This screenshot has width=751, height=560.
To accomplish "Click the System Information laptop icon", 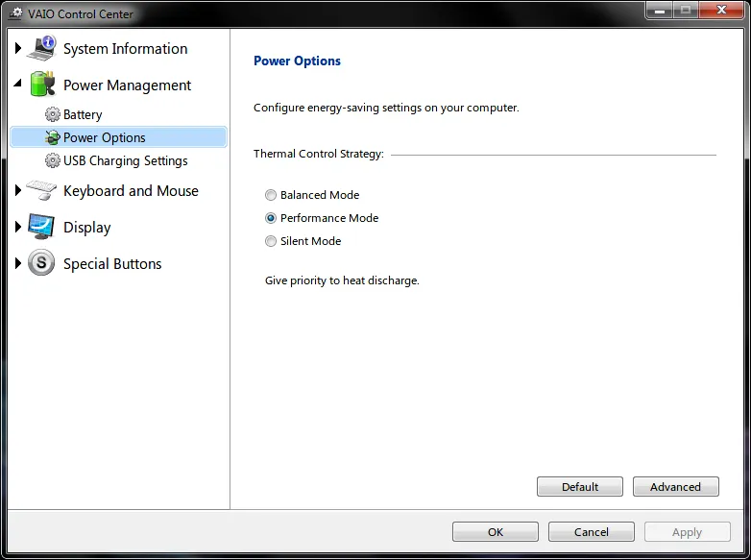I will 41,48.
